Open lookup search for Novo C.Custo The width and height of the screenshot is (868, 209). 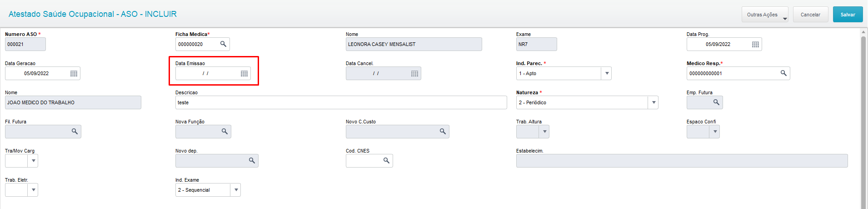(443, 132)
